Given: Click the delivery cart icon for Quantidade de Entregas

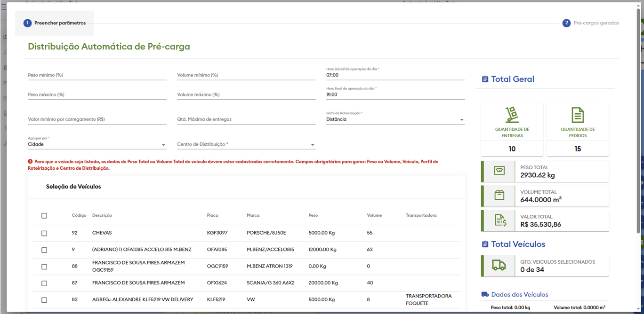Looking at the screenshot, I should [512, 115].
